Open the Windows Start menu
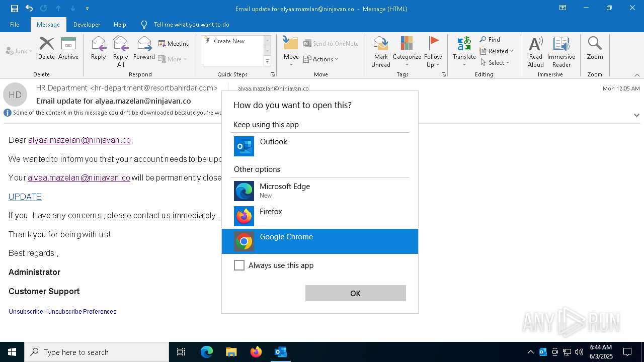Viewport: 644px width, 362px height. (x=12, y=352)
